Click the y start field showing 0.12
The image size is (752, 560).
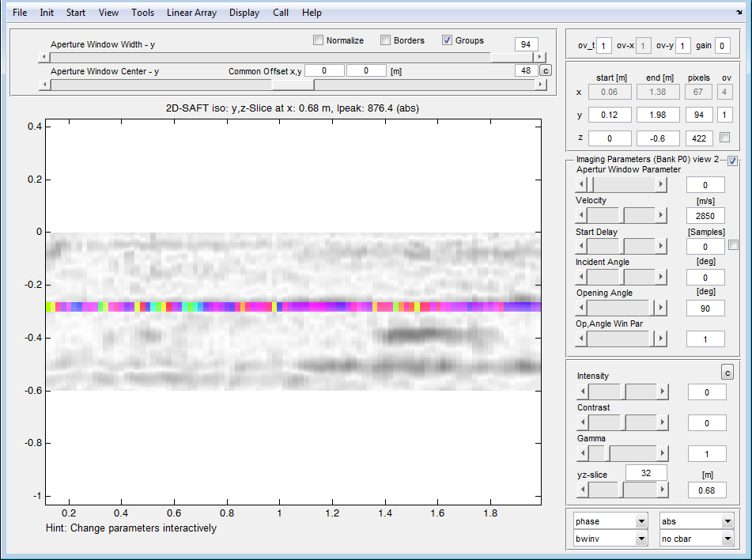(610, 115)
